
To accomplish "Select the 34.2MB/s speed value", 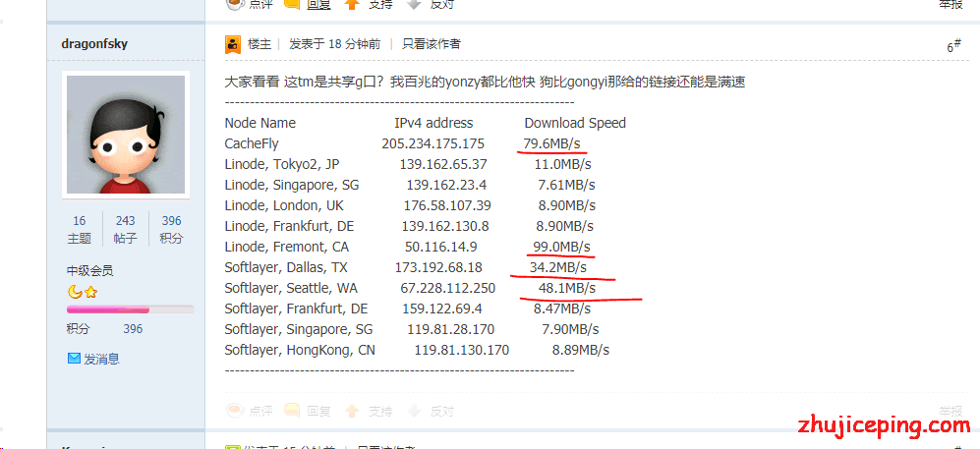I will (558, 267).
